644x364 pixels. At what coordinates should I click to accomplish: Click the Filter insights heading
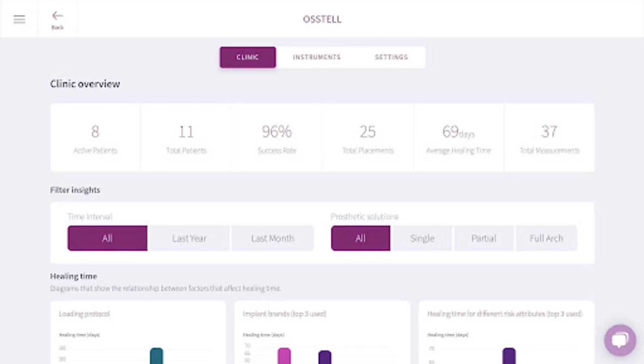[75, 190]
